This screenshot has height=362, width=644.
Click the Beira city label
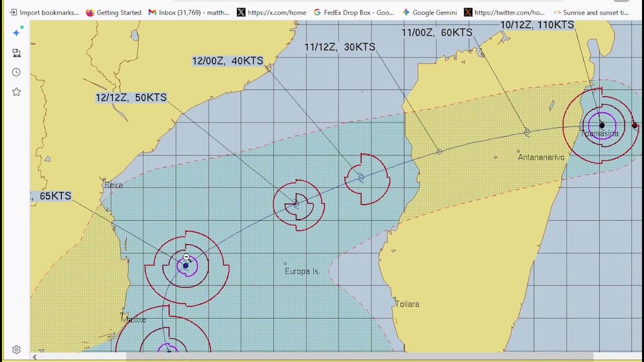pos(114,185)
